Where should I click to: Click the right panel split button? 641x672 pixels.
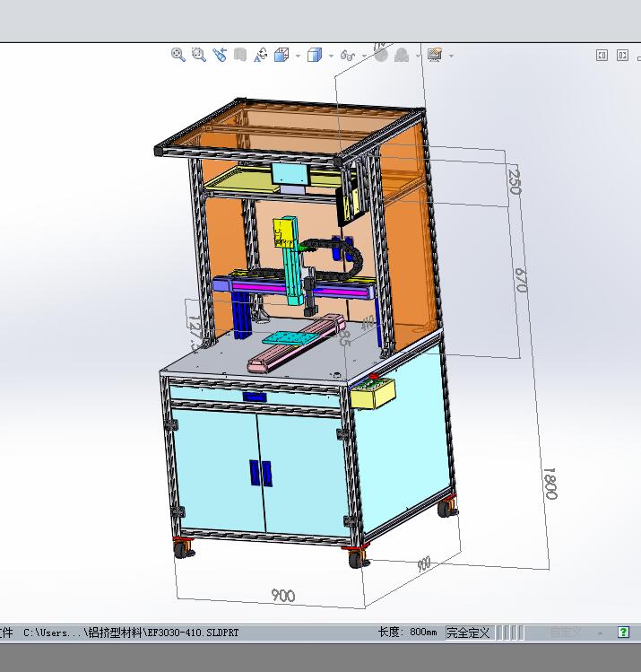pos(622,55)
